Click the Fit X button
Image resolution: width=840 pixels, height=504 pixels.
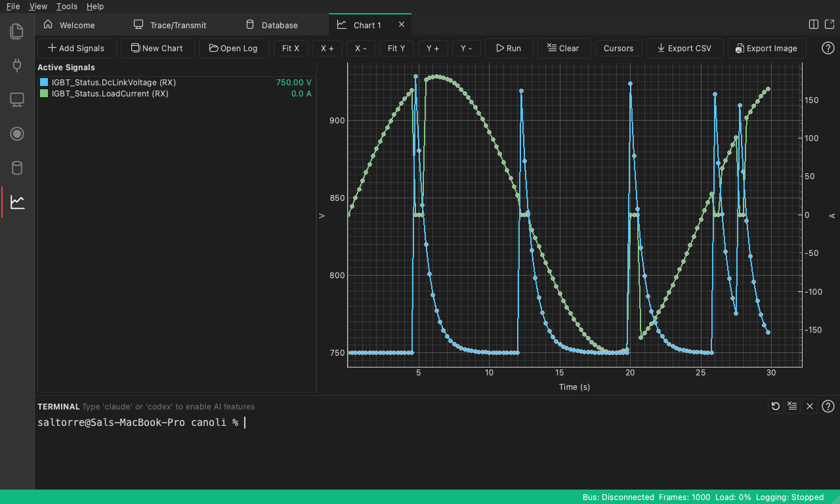pyautogui.click(x=291, y=48)
